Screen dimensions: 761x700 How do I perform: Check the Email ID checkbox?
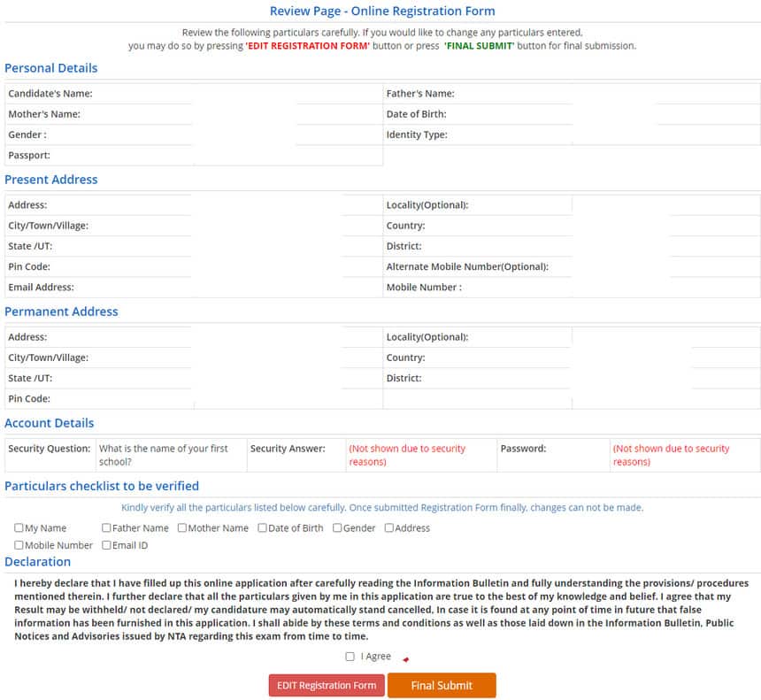click(105, 545)
